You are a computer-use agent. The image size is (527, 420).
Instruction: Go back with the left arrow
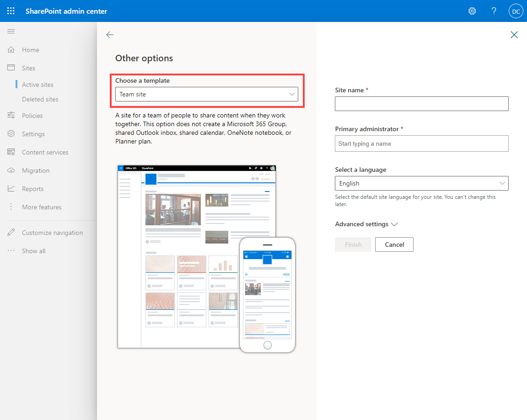110,35
